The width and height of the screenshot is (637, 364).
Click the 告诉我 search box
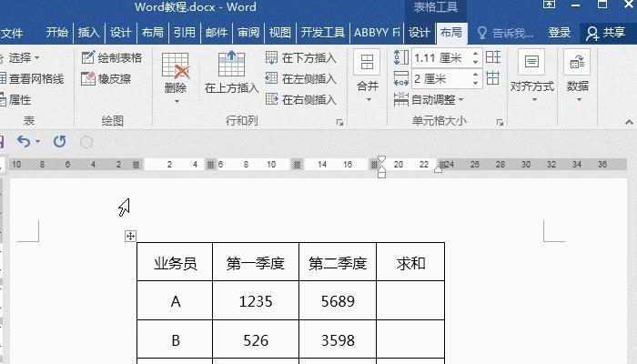(505, 33)
